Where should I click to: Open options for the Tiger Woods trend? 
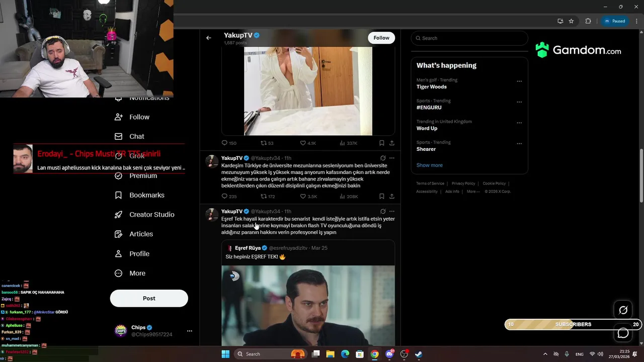(519, 81)
